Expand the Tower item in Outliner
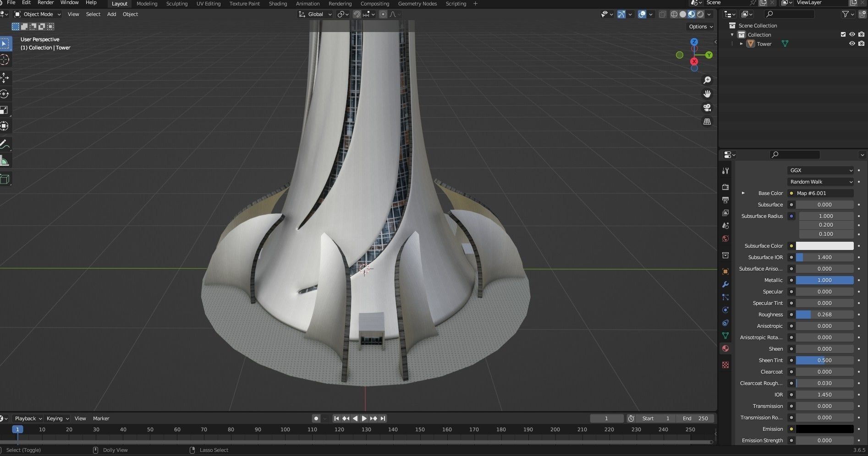Screen dimensions: 868x456 point(742,43)
